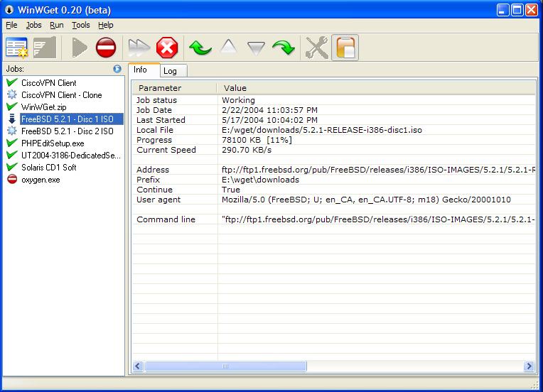Click the '5/17/2004 10:04:02 PM' value
The image size is (543, 392).
[269, 120]
